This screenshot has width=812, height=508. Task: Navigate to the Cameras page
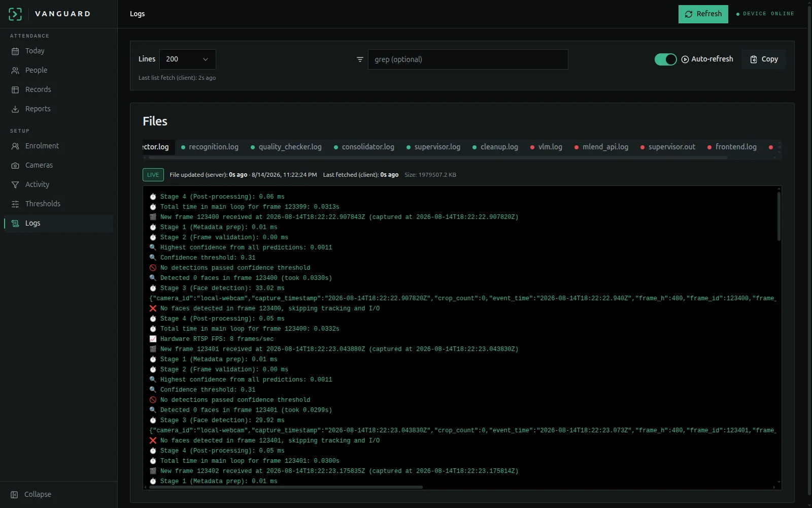58,166
